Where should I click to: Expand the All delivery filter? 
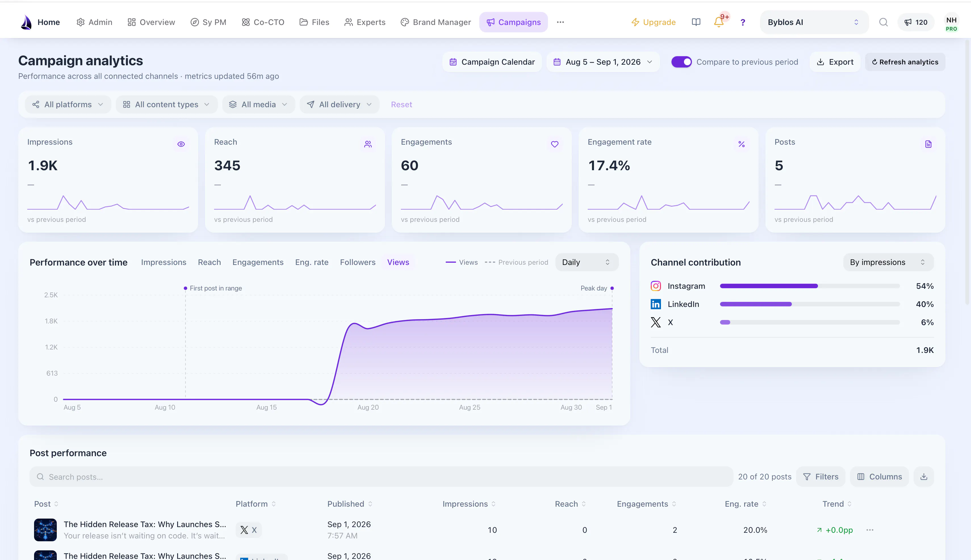point(340,105)
